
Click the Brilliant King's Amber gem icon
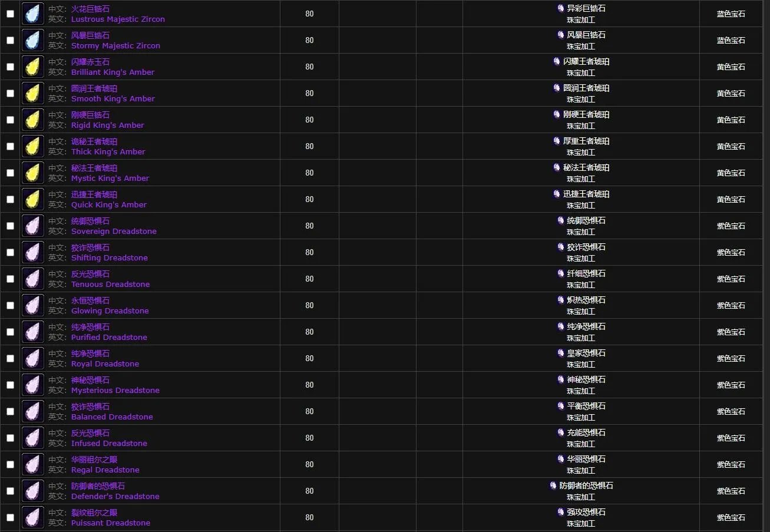pyautogui.click(x=33, y=67)
